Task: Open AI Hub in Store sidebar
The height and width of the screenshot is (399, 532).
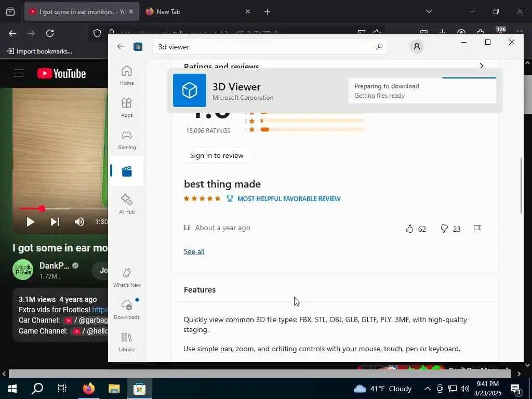Action: click(x=127, y=204)
